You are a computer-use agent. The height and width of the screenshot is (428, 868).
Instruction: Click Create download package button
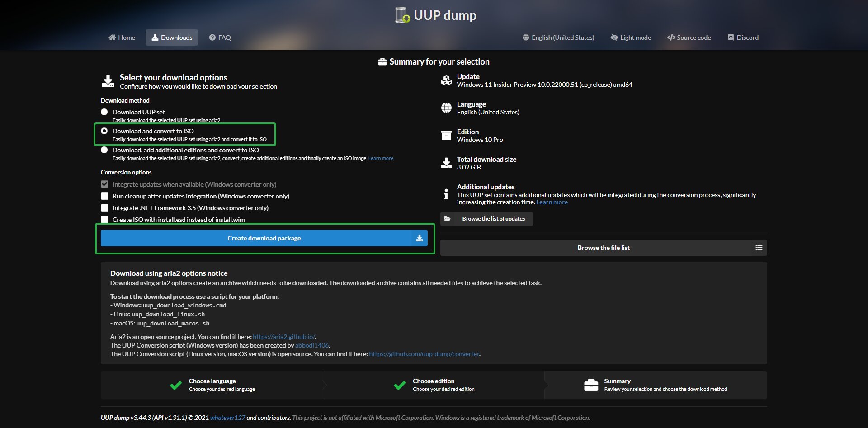pyautogui.click(x=264, y=238)
